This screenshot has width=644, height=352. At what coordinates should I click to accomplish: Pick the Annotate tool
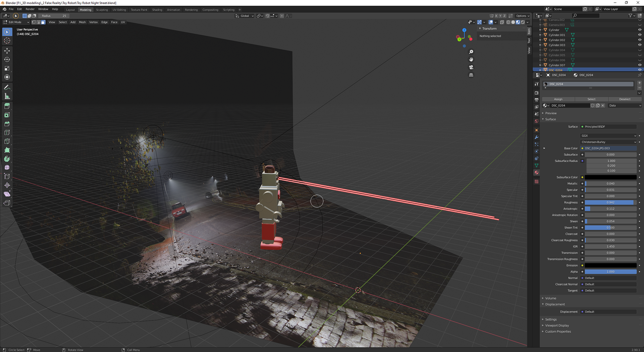pos(7,87)
